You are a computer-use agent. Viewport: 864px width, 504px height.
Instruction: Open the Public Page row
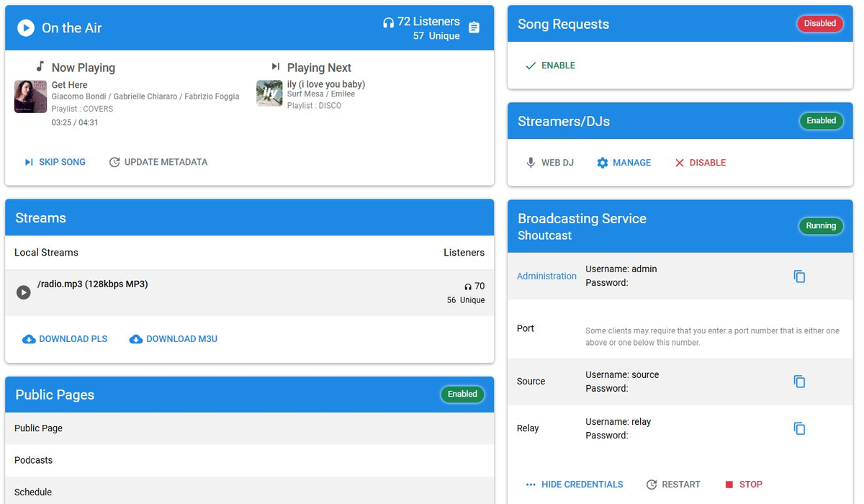249,428
